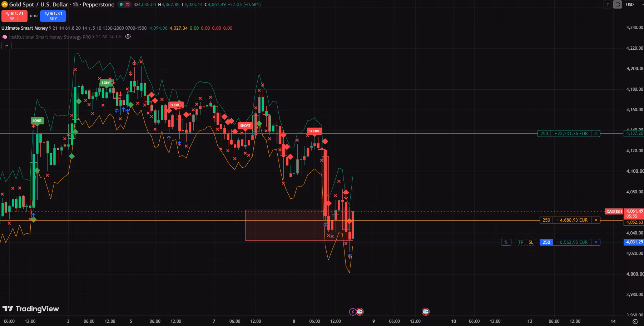Click the 4,052.63 orange price axis label
Screen dimensions: 644x326
pos(634,222)
